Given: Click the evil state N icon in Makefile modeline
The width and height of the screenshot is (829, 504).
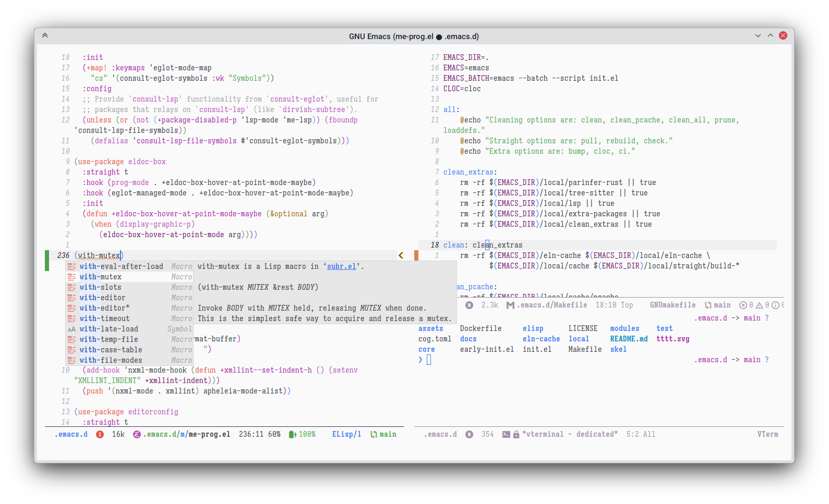Looking at the screenshot, I should 470,305.
